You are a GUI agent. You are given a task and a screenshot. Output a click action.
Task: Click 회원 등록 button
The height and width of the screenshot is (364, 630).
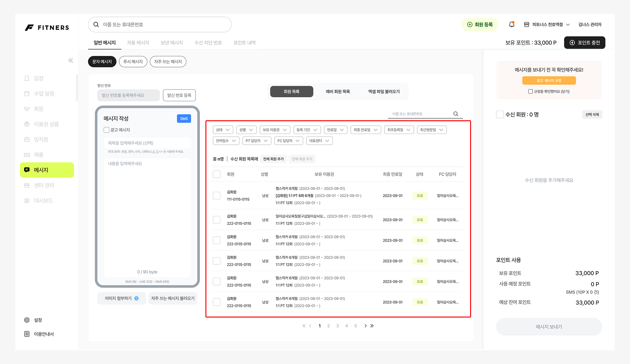(x=480, y=24)
